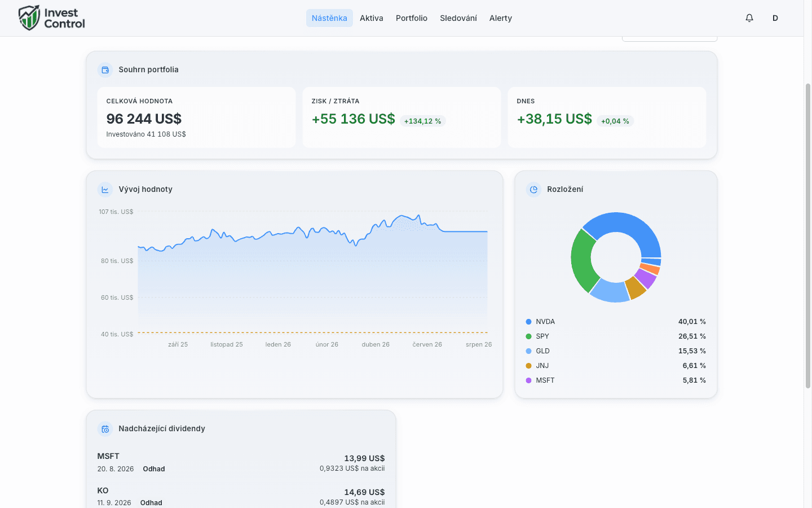Click the purple MSFT donut segment
The height and width of the screenshot is (508, 812).
tap(647, 278)
